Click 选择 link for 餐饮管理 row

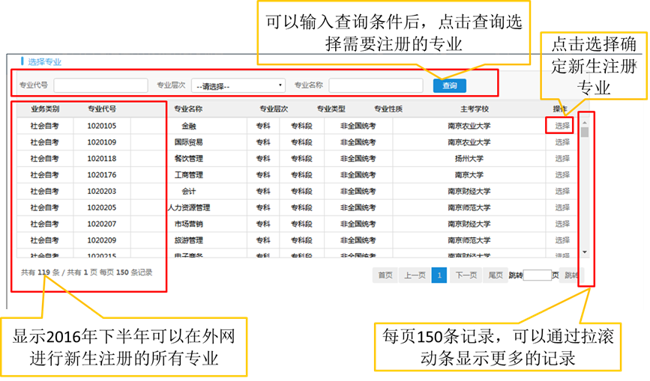pyautogui.click(x=562, y=158)
